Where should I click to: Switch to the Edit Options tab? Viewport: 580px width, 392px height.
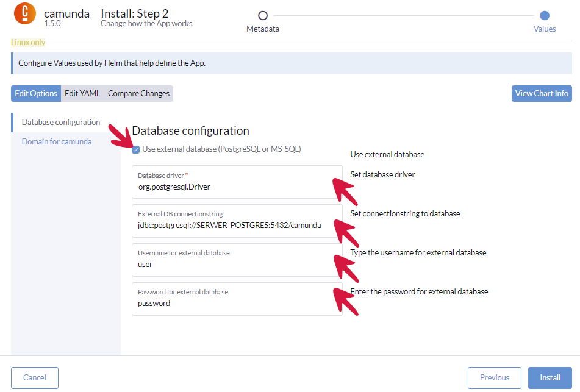[x=36, y=93]
